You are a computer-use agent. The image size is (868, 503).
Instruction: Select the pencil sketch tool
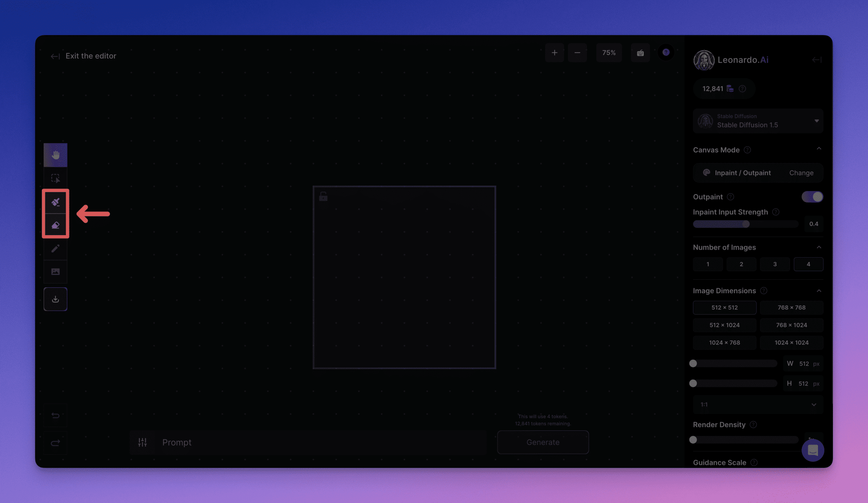(56, 249)
